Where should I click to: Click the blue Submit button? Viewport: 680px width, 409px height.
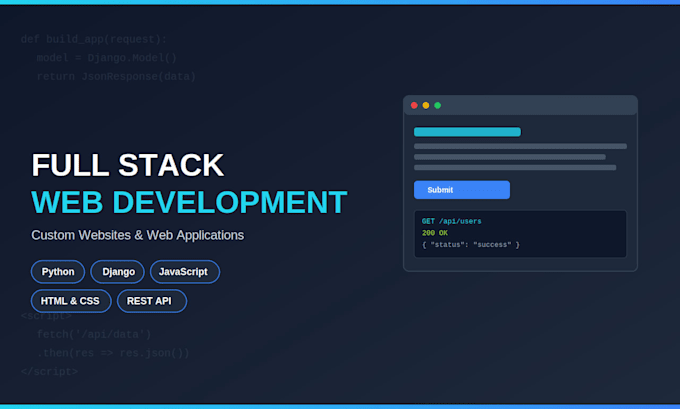[462, 190]
